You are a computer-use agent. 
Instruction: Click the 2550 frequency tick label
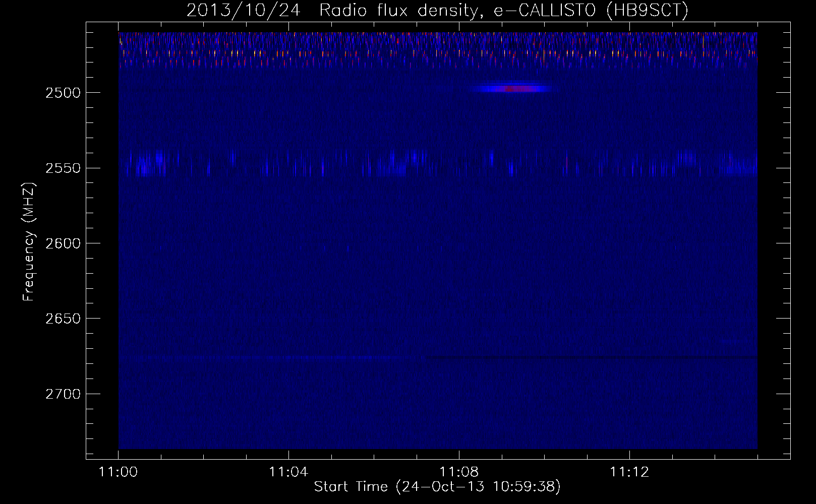63,168
